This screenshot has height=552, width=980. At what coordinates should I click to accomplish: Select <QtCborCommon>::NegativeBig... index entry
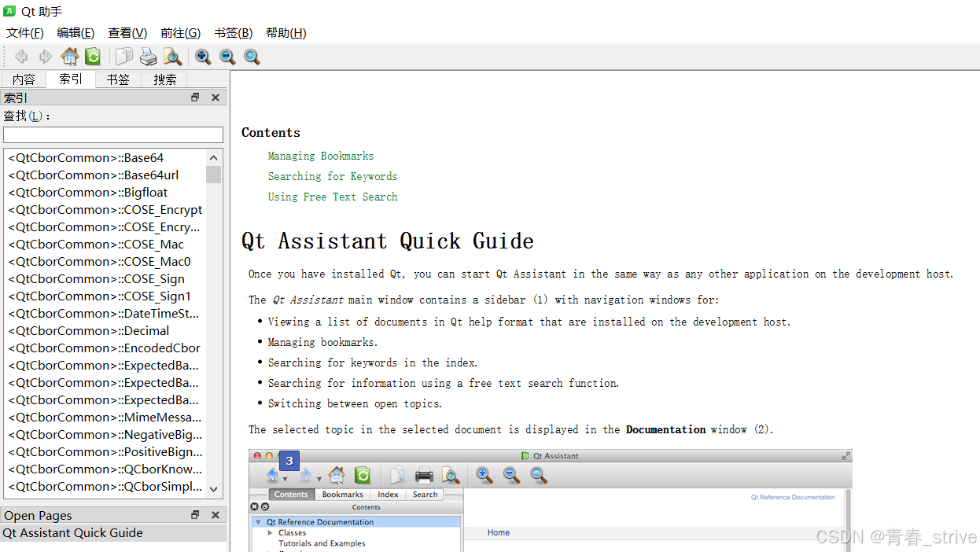click(105, 434)
